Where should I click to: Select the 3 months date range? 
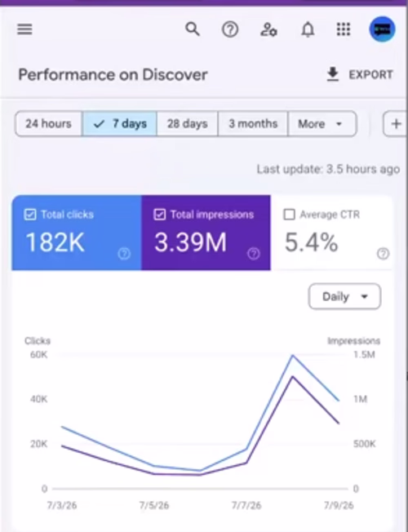pos(253,124)
